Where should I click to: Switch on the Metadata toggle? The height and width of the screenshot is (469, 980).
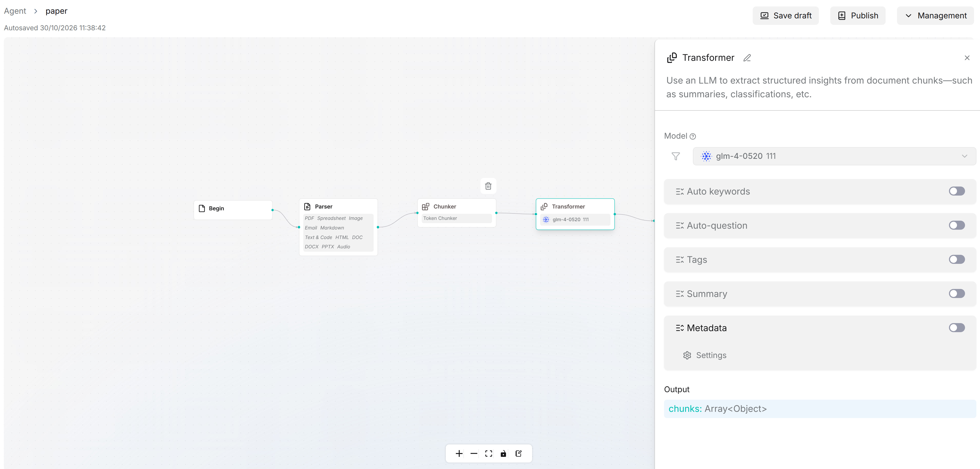[956, 328]
